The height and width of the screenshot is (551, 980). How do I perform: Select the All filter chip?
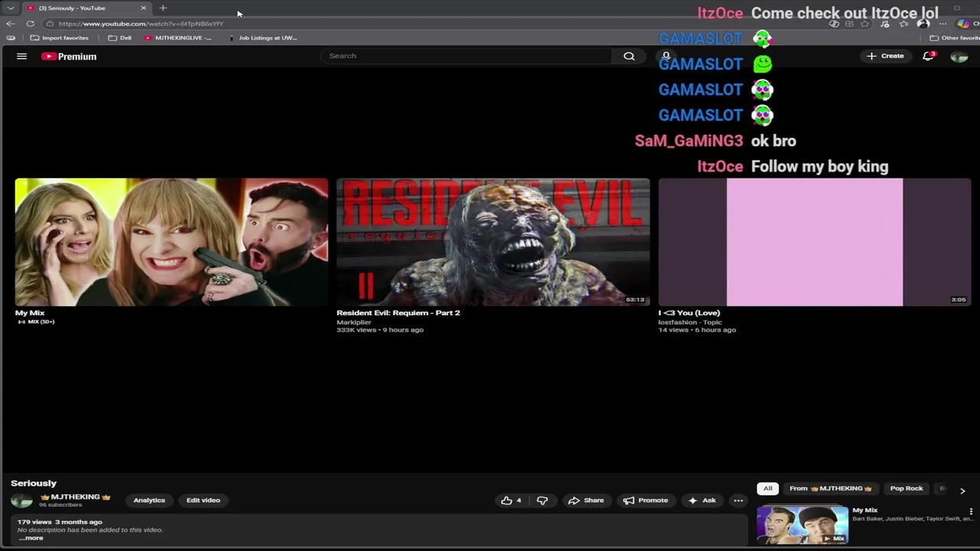[x=768, y=488]
